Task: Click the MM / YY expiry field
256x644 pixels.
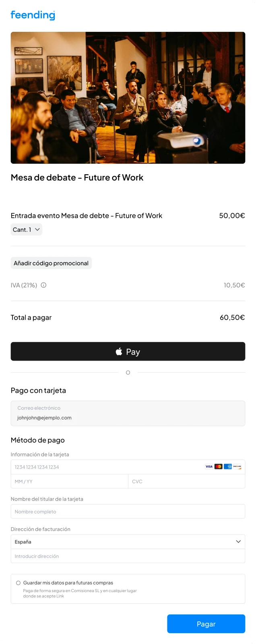Action: click(69, 481)
